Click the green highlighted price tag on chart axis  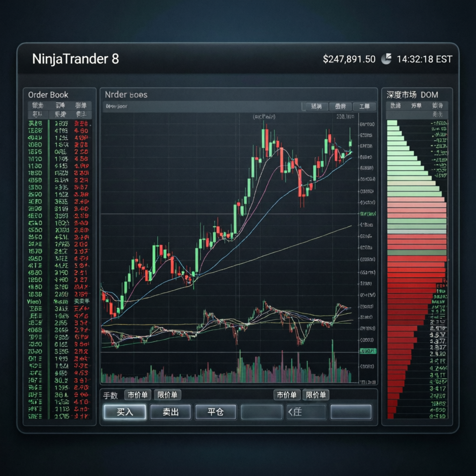(368, 351)
